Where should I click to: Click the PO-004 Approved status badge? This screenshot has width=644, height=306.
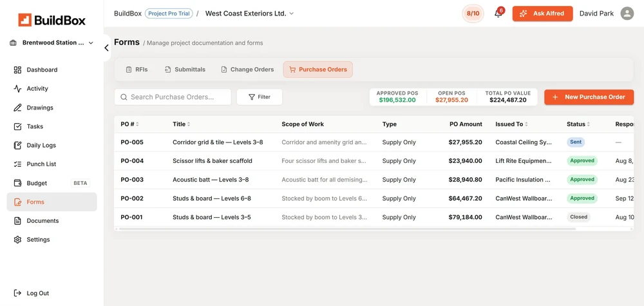[582, 160]
